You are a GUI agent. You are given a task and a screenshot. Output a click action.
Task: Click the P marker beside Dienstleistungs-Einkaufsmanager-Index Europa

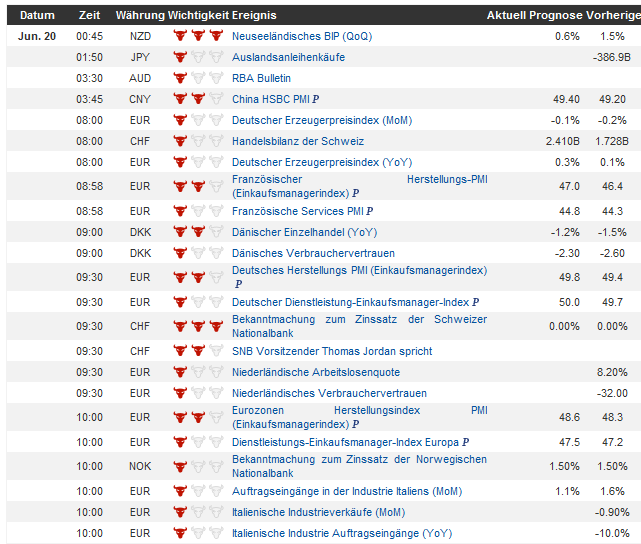coord(465,442)
